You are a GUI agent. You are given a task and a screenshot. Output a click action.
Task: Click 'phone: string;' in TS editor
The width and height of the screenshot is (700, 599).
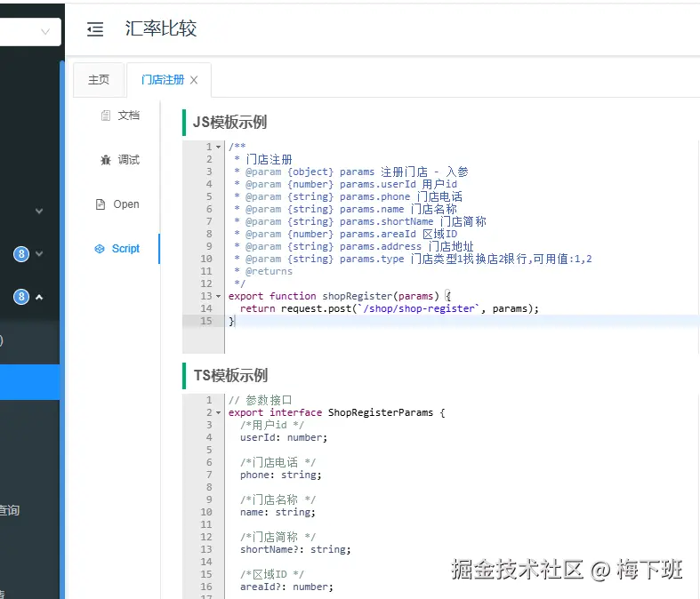pyautogui.click(x=281, y=475)
